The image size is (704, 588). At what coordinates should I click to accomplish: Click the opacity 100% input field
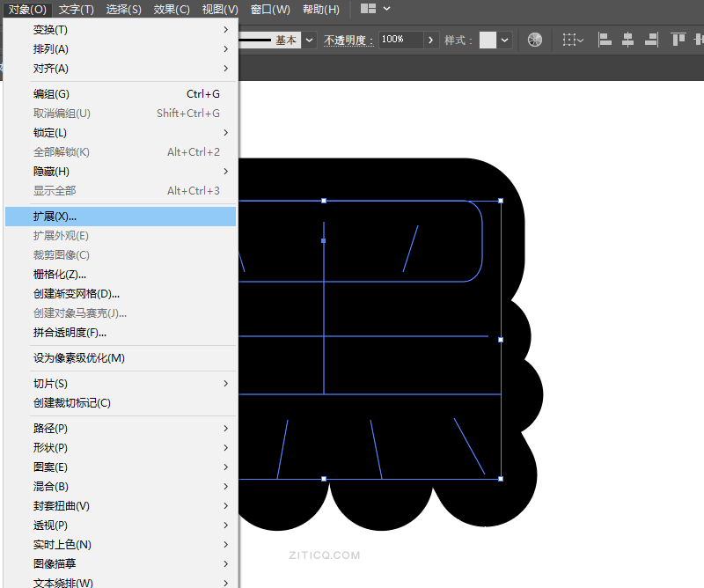click(x=400, y=40)
